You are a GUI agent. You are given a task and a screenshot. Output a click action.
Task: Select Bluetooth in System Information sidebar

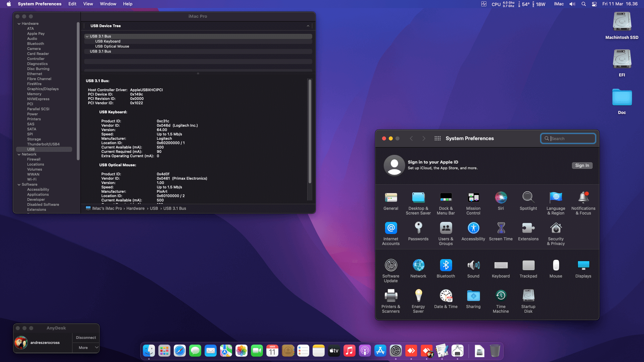pyautogui.click(x=36, y=44)
